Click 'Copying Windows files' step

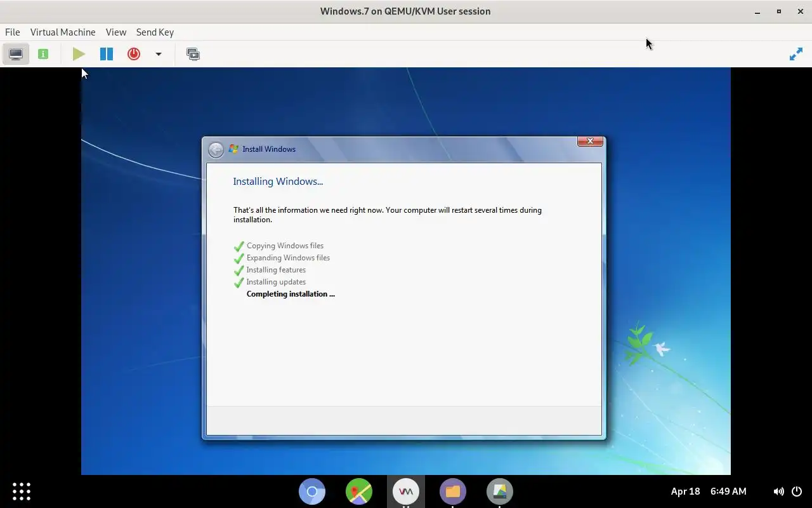pyautogui.click(x=285, y=246)
